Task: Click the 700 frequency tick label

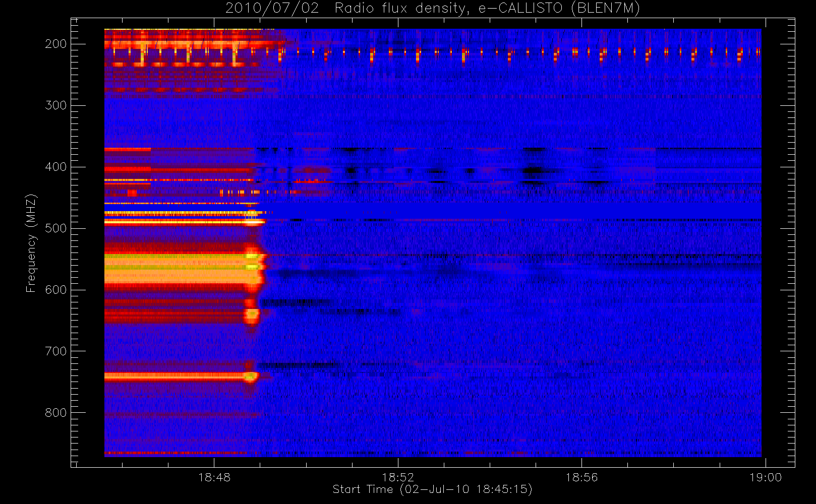Action: [56, 351]
